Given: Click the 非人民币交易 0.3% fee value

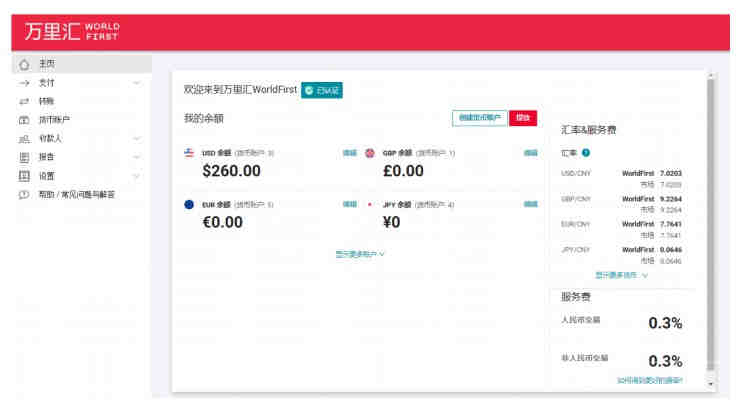Looking at the screenshot, I should 665,361.
